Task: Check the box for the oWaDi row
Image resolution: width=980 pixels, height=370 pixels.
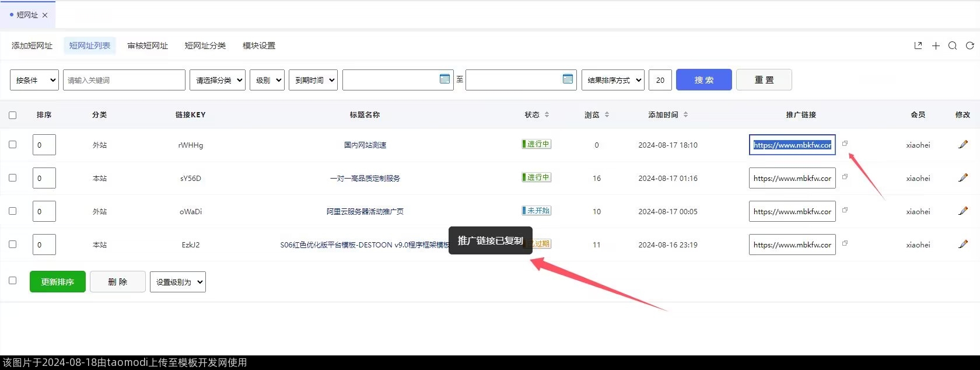Action: [x=13, y=211]
